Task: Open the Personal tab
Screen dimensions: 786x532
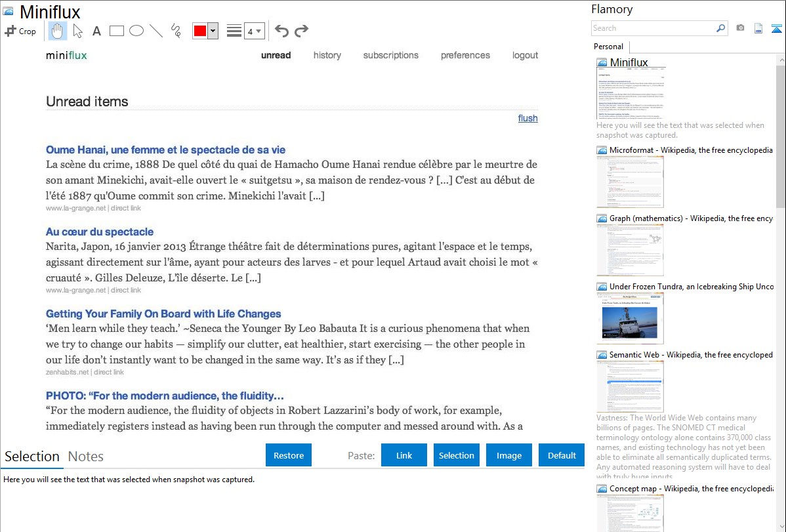Action: coord(609,47)
